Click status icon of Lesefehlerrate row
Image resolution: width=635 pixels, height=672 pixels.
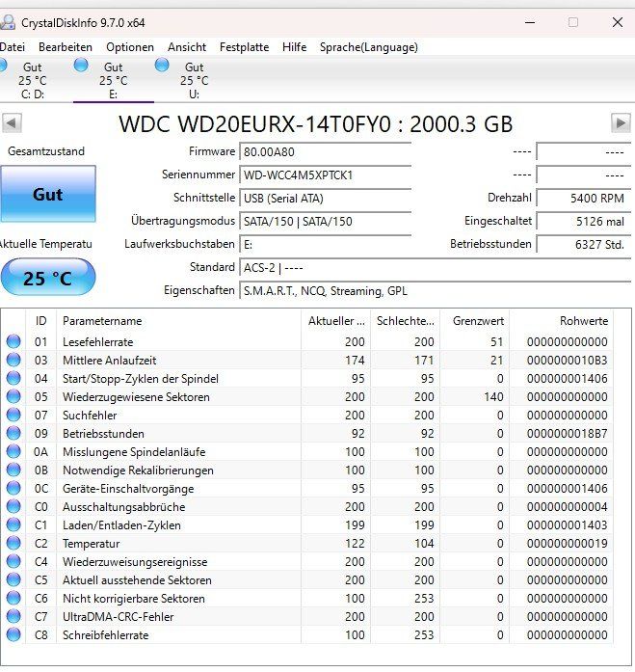[x=13, y=341]
